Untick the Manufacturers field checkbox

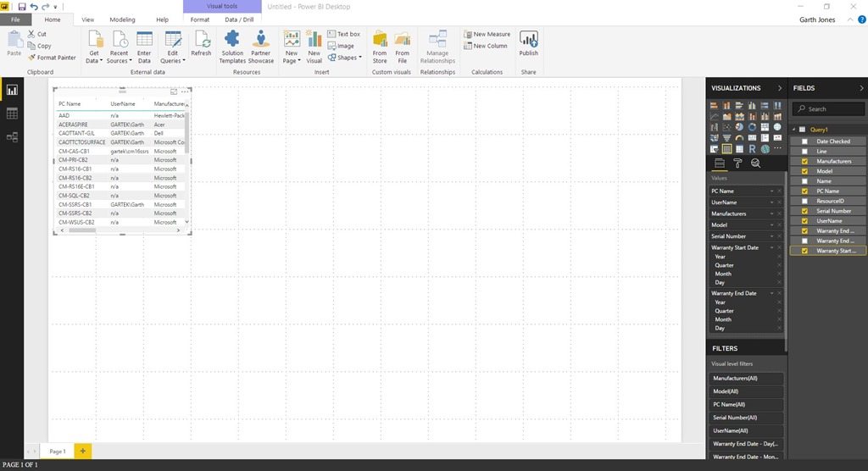point(805,162)
